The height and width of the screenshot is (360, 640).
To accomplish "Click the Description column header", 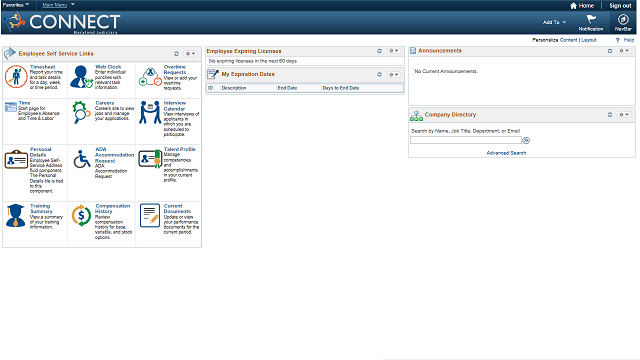I will pyautogui.click(x=234, y=88).
